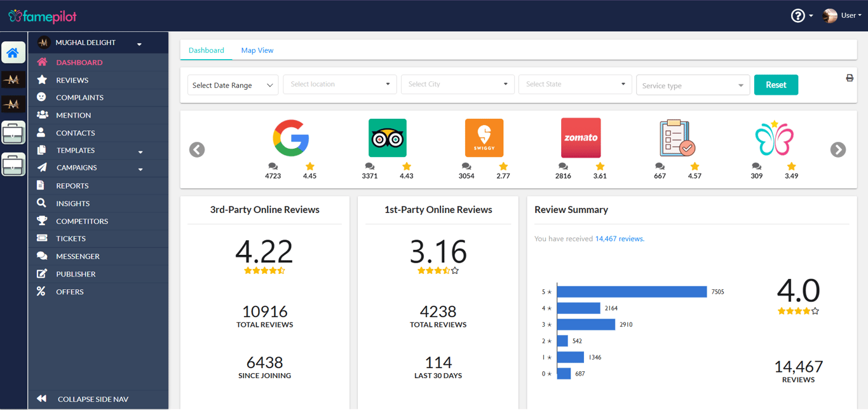Click the Google logo

(x=291, y=137)
